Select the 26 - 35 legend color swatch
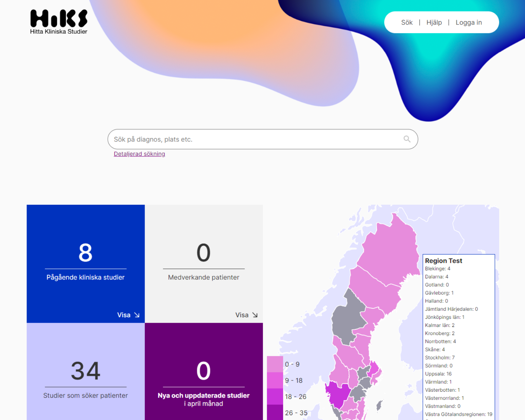 pos(275,412)
